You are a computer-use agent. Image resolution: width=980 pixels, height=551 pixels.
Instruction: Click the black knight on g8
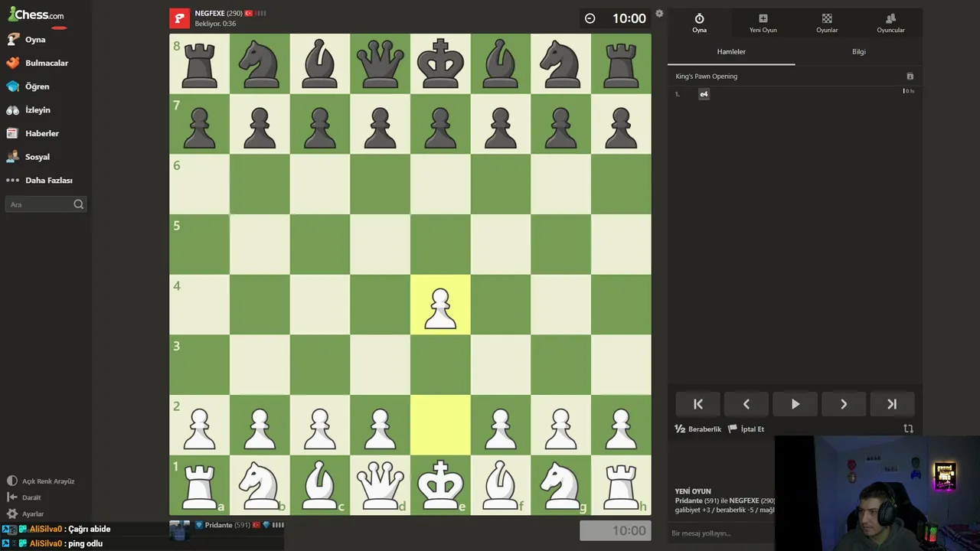coord(560,63)
